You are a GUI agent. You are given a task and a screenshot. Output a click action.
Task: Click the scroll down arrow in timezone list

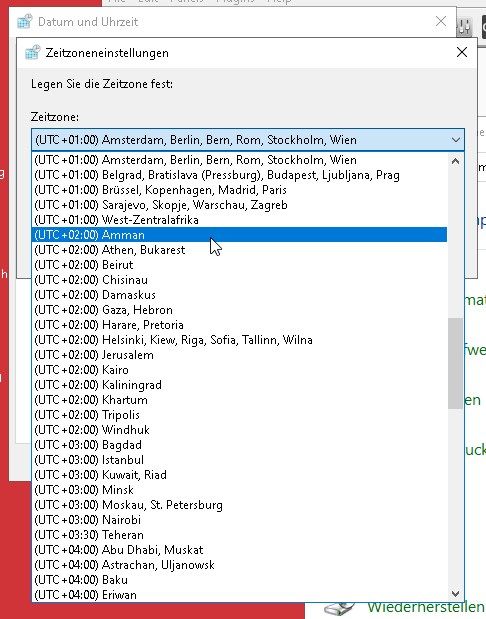point(455,593)
